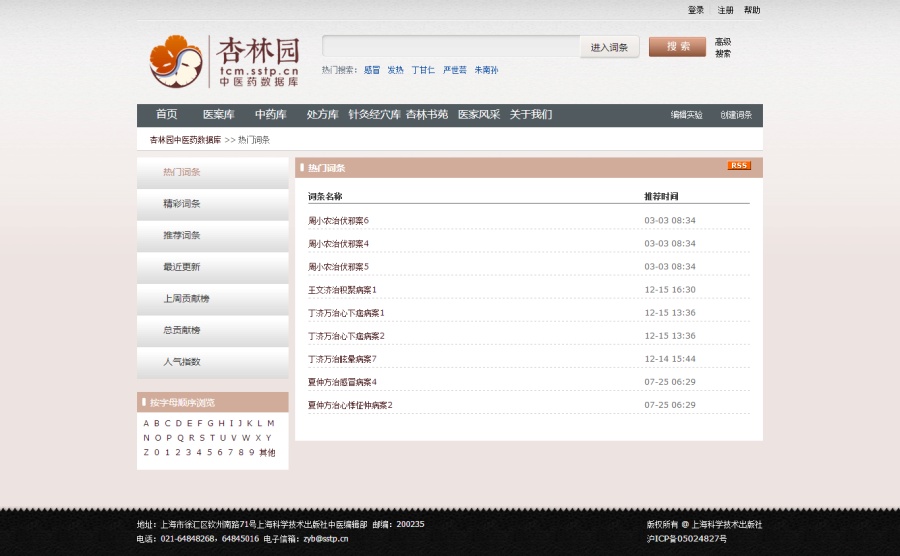Click the 词条名称 column header
The height and width of the screenshot is (556, 900).
(325, 196)
